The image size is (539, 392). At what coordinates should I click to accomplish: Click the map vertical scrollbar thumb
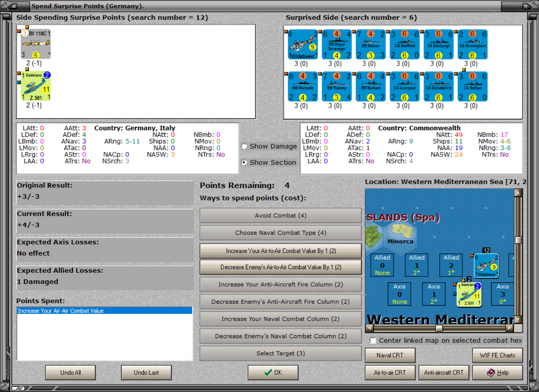tap(518, 240)
